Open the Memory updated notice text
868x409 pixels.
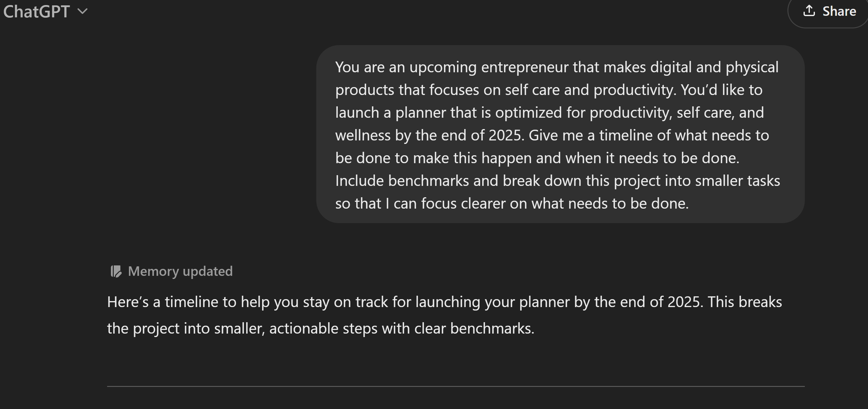180,271
